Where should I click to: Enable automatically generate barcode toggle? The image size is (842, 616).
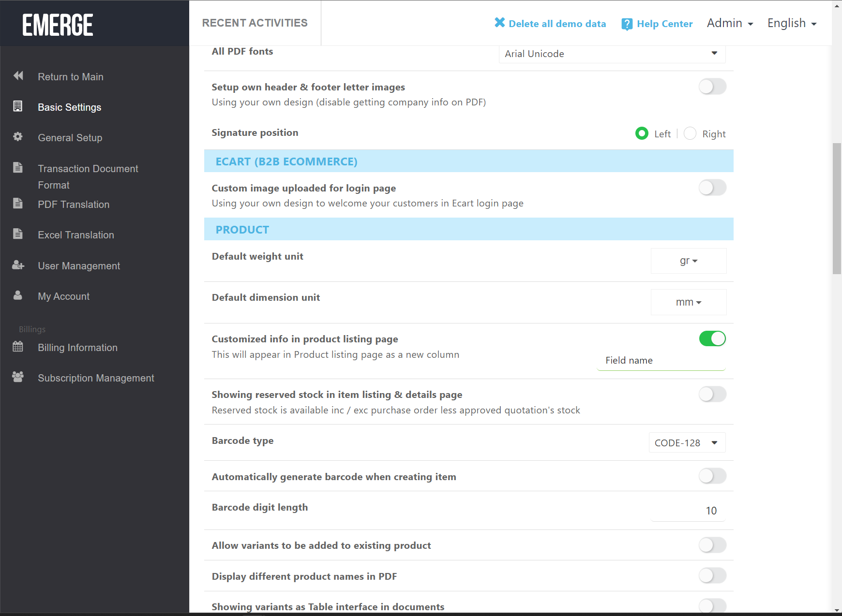712,476
